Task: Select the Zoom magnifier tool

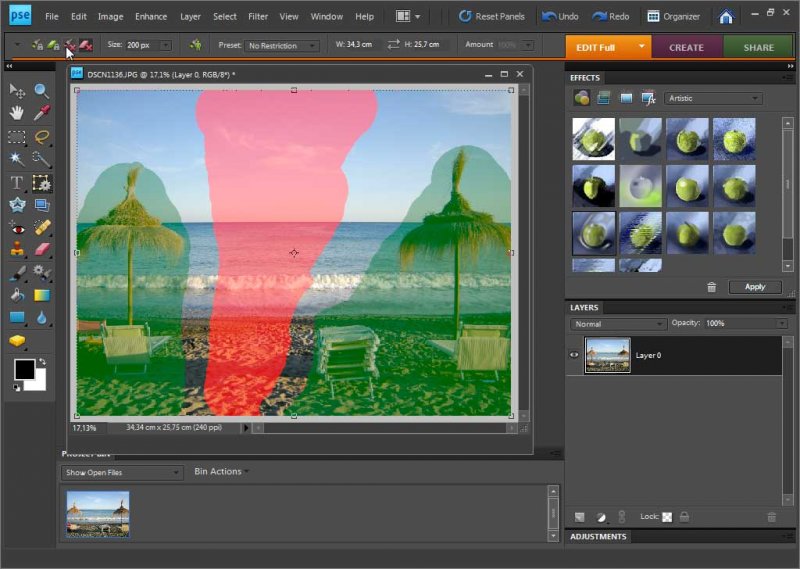Action: tap(42, 90)
